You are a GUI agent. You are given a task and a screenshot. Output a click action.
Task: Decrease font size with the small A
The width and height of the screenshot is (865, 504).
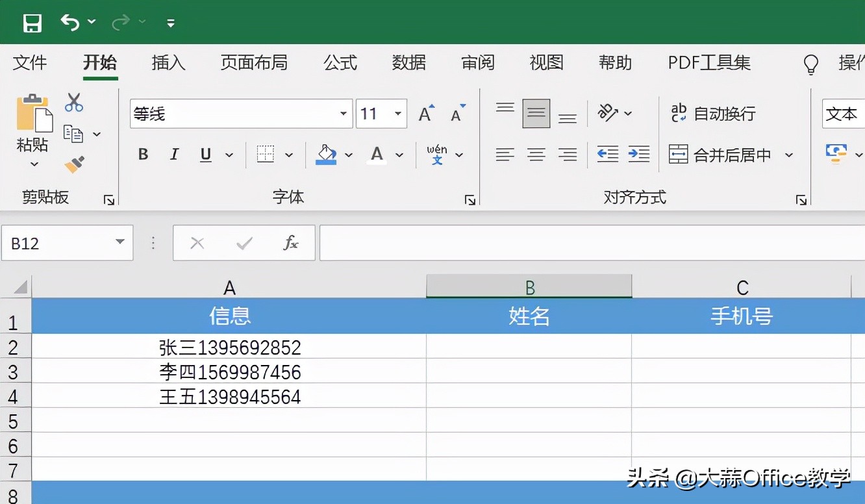(x=458, y=113)
